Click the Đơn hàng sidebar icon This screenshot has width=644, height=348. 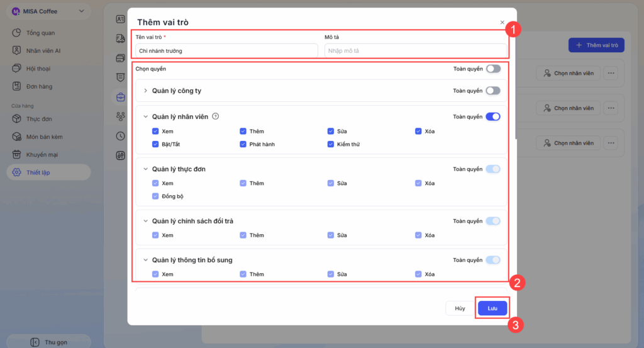(x=17, y=86)
